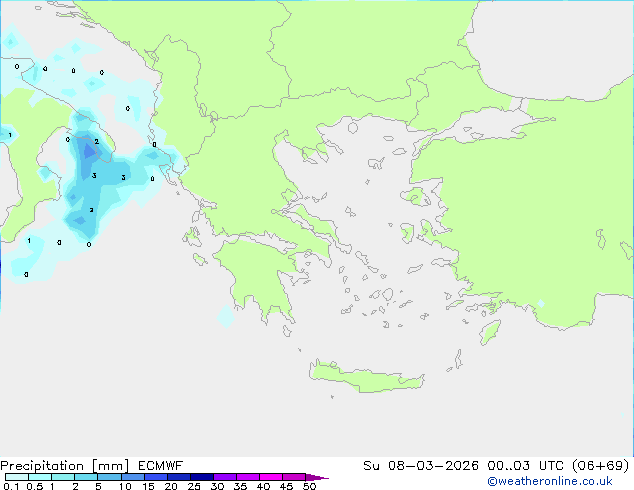Click the '10' legend scale label
This screenshot has width=634, height=490.
pos(125,486)
